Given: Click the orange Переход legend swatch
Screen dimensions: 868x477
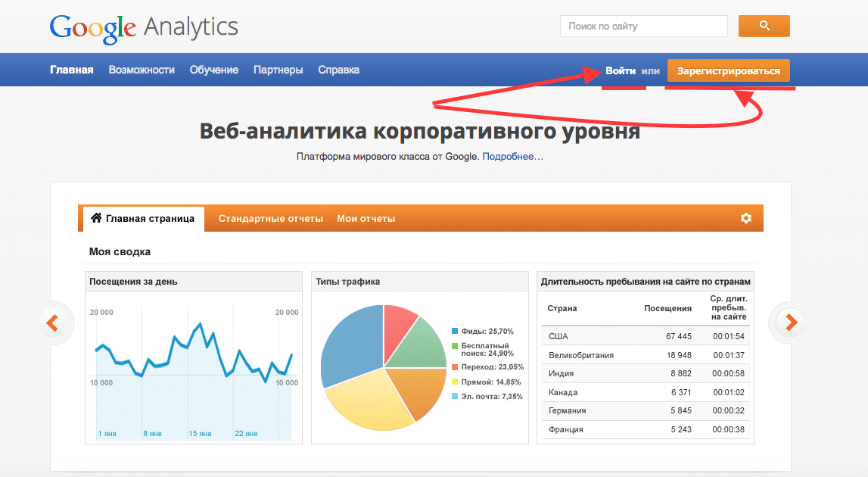Looking at the screenshot, I should [x=455, y=366].
